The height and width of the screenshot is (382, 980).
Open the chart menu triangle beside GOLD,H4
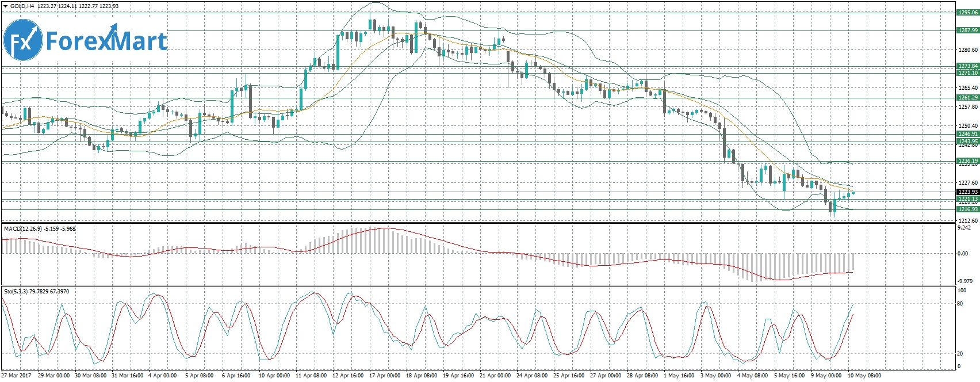[5, 6]
